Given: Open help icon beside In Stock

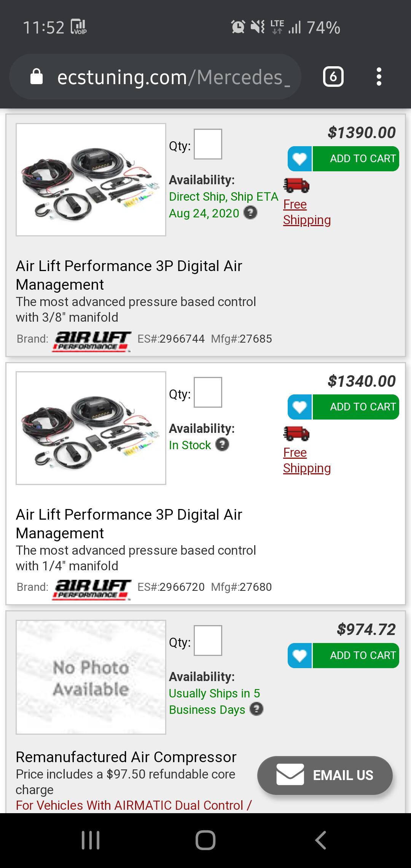Looking at the screenshot, I should 222,444.
